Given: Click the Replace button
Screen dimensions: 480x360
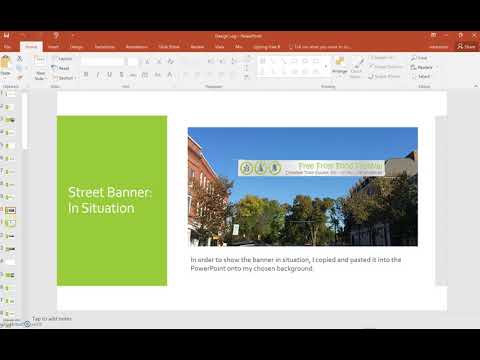Looking at the screenshot, I should 422,67.
